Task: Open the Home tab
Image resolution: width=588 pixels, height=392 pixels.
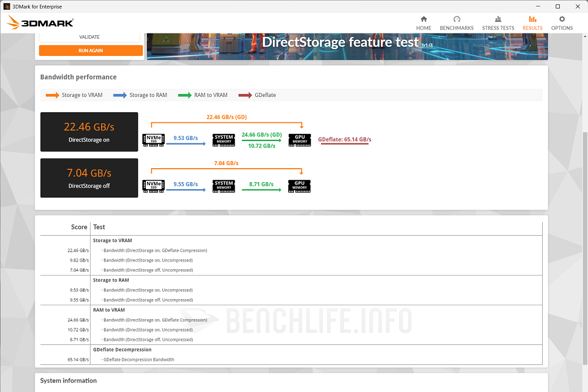Action: [x=423, y=23]
